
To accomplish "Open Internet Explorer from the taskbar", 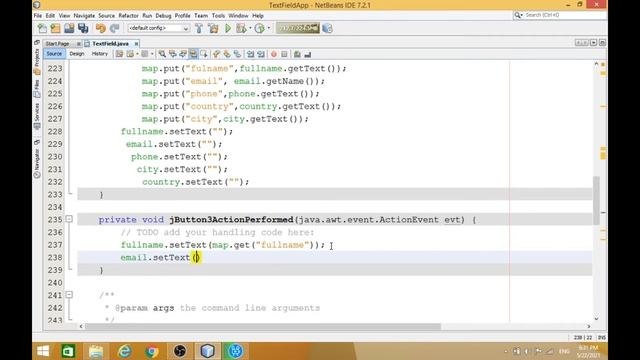I will tap(124, 351).
